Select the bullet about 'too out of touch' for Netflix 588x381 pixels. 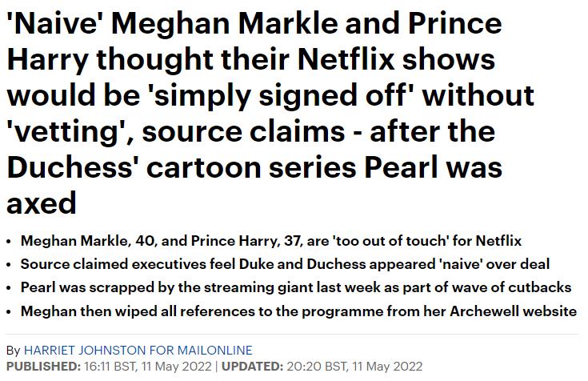click(271, 241)
